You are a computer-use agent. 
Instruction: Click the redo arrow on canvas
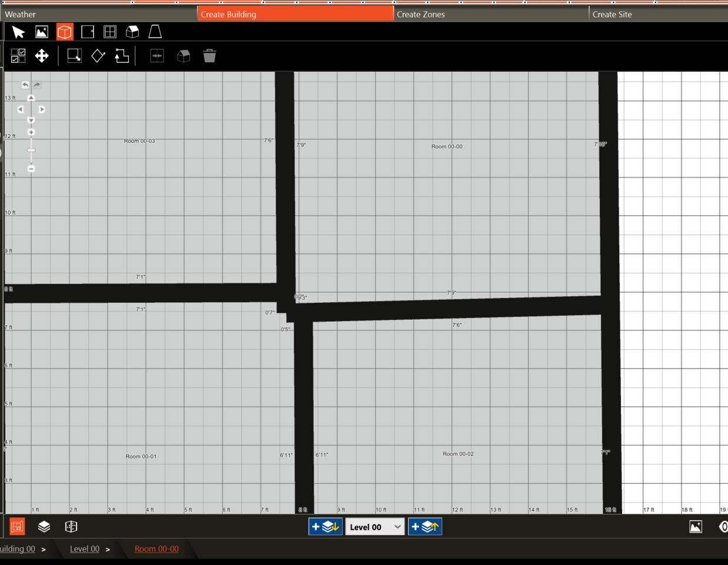[37, 85]
